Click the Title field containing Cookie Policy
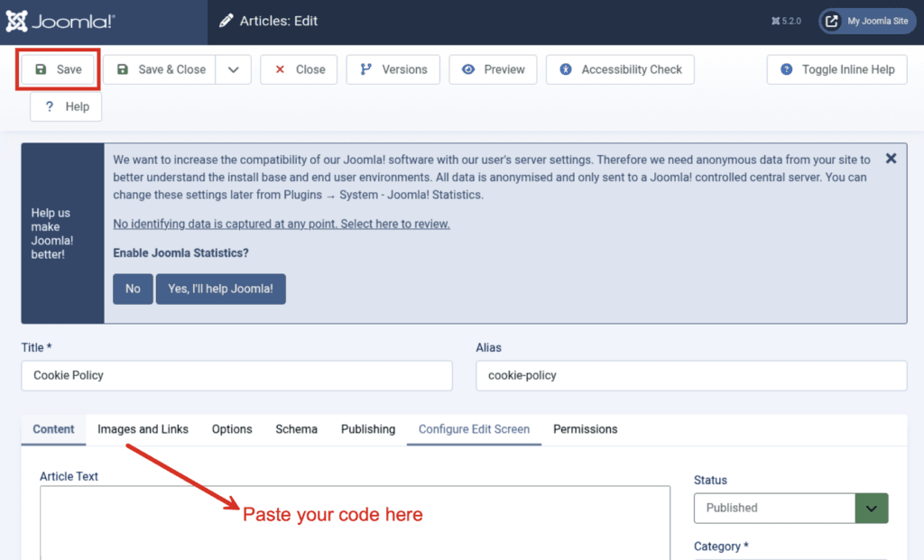The image size is (924, 560). click(237, 376)
